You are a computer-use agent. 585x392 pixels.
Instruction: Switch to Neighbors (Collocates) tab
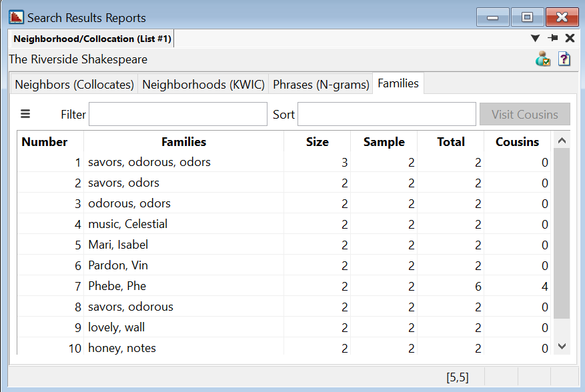pyautogui.click(x=74, y=85)
